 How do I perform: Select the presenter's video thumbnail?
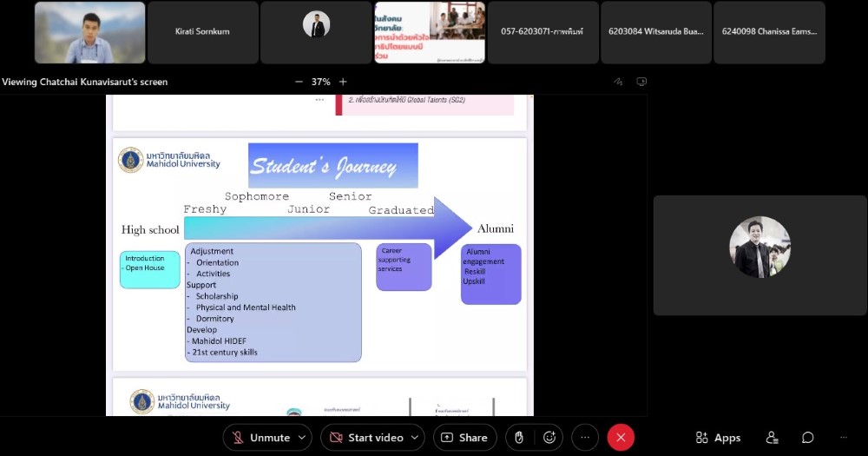coord(90,33)
